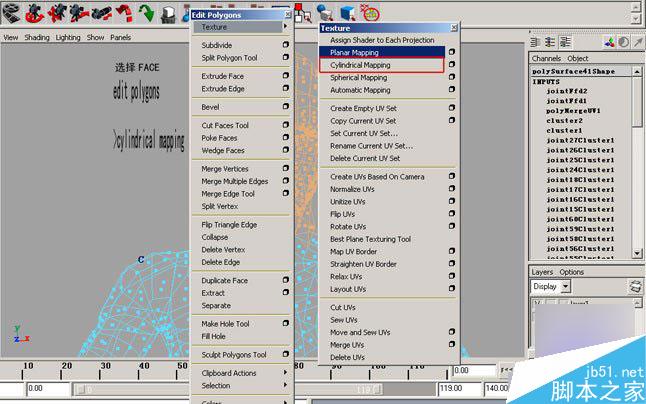Select Cut UVs menu entry
Image resolution: width=646 pixels, height=404 pixels.
(x=343, y=307)
